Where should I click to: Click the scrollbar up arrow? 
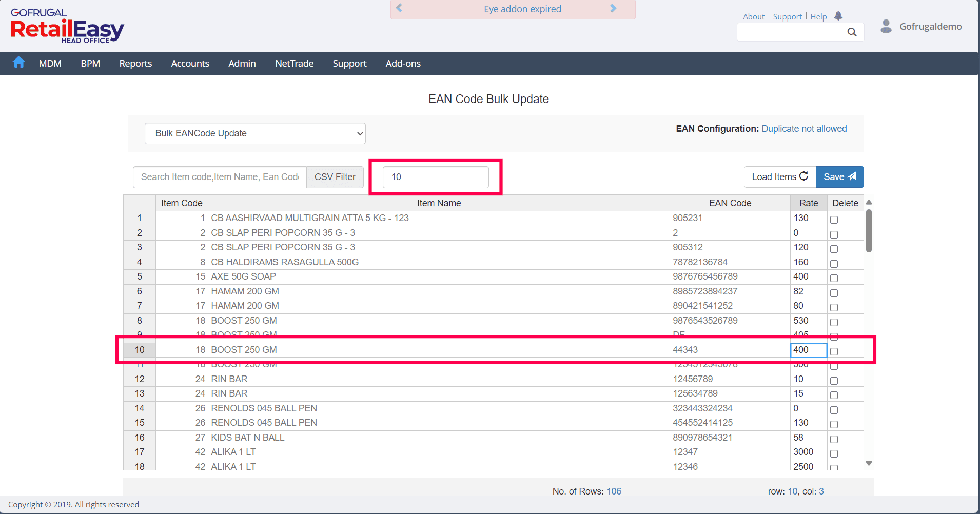coord(869,202)
